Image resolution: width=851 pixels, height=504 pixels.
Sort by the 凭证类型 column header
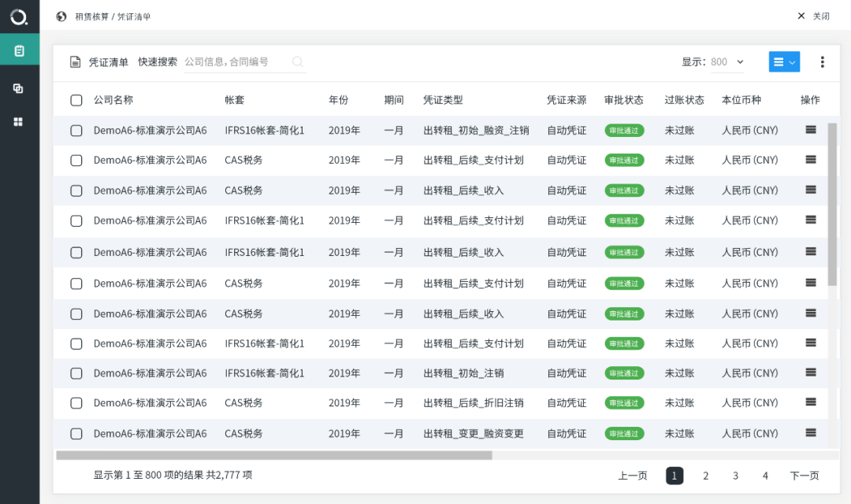tap(443, 100)
